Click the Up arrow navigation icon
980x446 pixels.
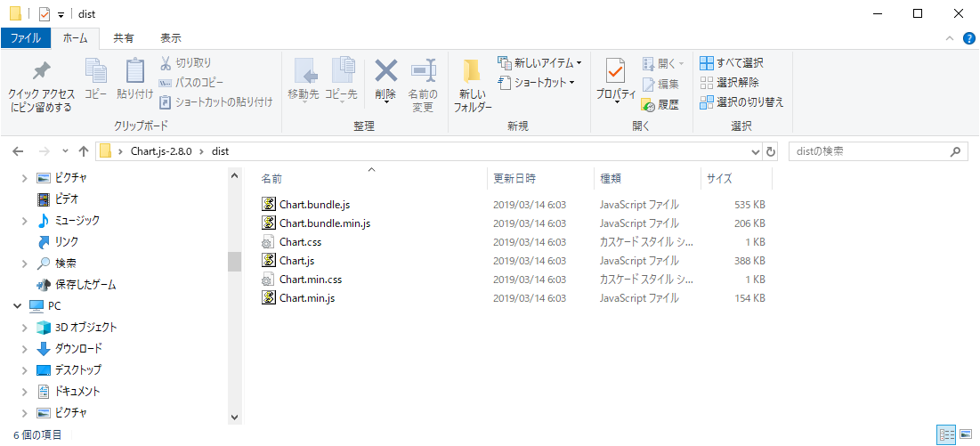point(84,151)
